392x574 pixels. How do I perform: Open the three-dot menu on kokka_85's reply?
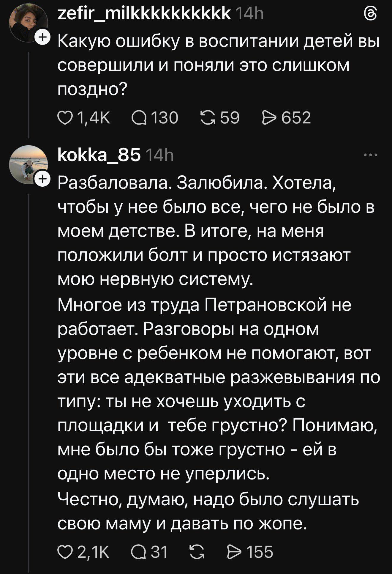[x=371, y=155]
